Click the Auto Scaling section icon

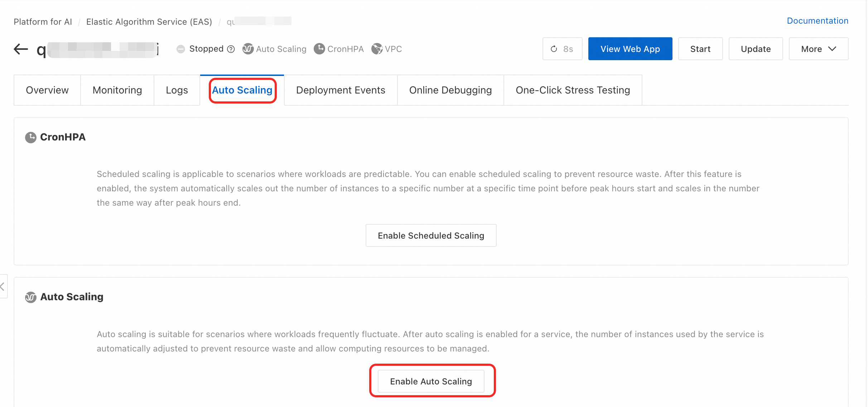pos(31,297)
